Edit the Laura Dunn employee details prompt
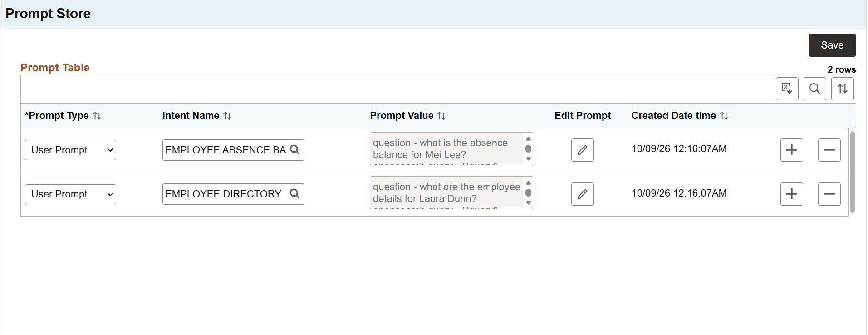This screenshot has height=335, width=868. tap(582, 194)
